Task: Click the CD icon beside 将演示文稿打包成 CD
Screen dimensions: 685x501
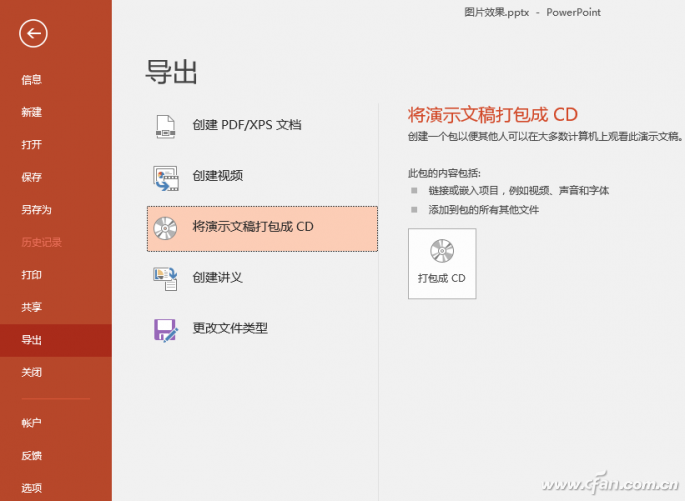Action: click(165, 228)
